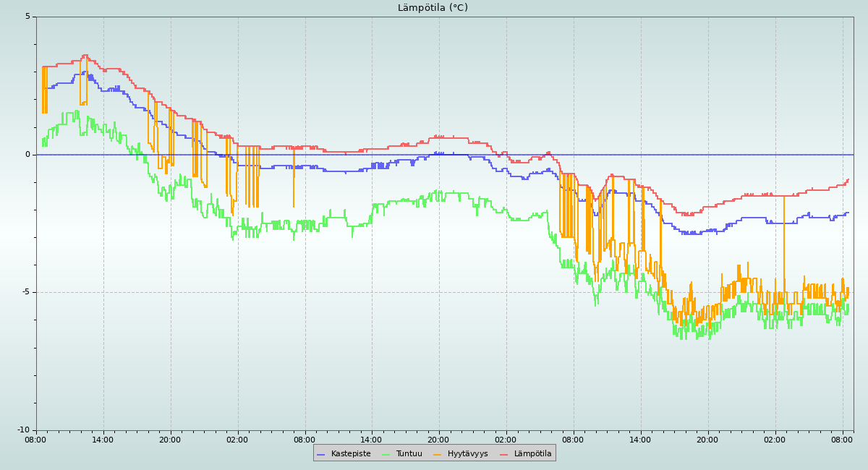Click the y-axis label -5
The height and width of the screenshot is (470, 868).
point(25,292)
